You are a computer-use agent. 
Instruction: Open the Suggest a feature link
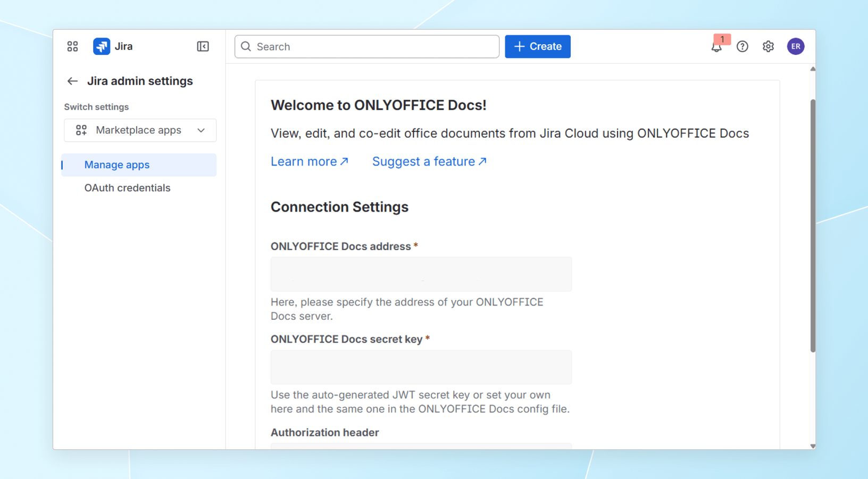pyautogui.click(x=429, y=161)
